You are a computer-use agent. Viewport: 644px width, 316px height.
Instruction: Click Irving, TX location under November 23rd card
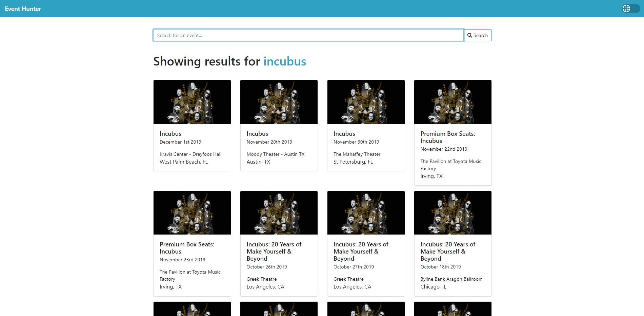point(170,287)
